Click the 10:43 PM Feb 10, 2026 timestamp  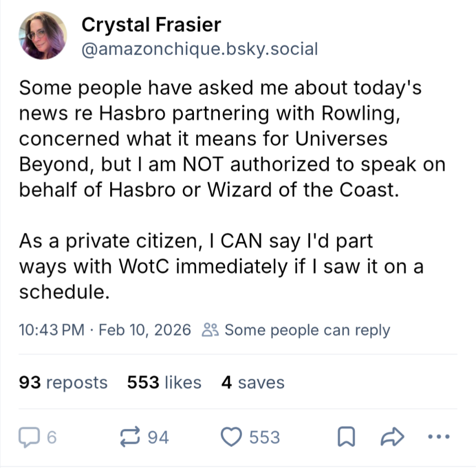105,330
